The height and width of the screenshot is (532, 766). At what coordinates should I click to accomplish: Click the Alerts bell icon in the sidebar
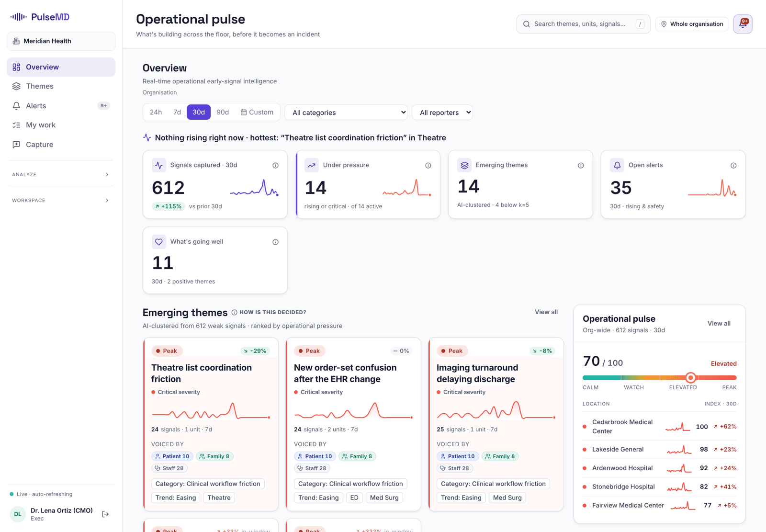coord(16,106)
